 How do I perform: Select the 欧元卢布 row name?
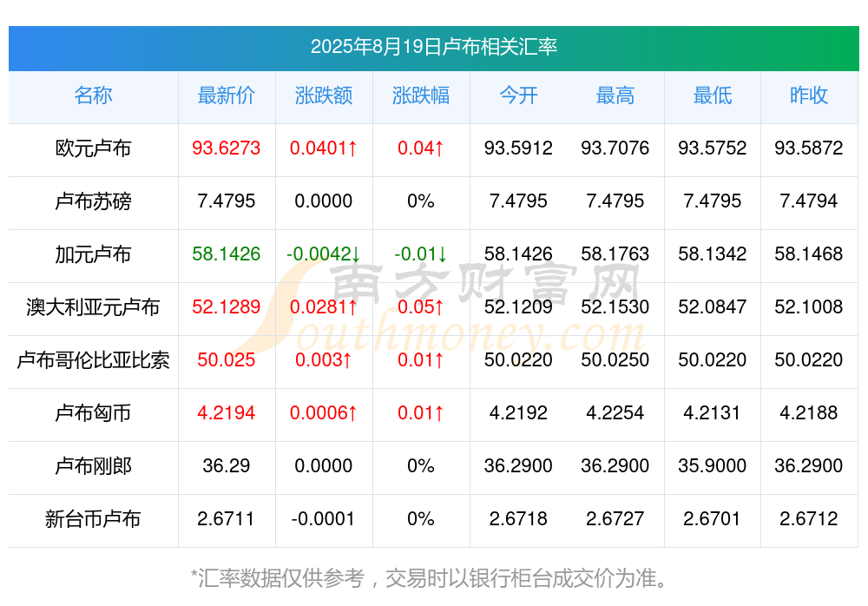pos(93,148)
